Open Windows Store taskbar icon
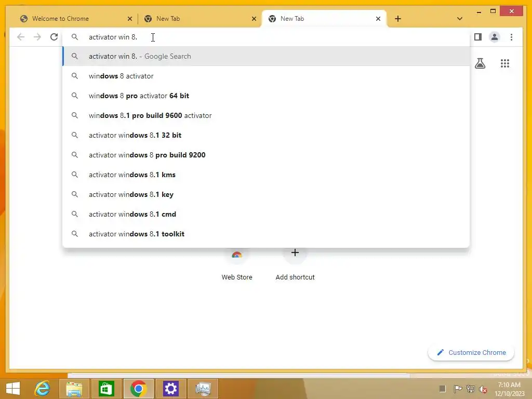This screenshot has height=399, width=532. coord(106,389)
